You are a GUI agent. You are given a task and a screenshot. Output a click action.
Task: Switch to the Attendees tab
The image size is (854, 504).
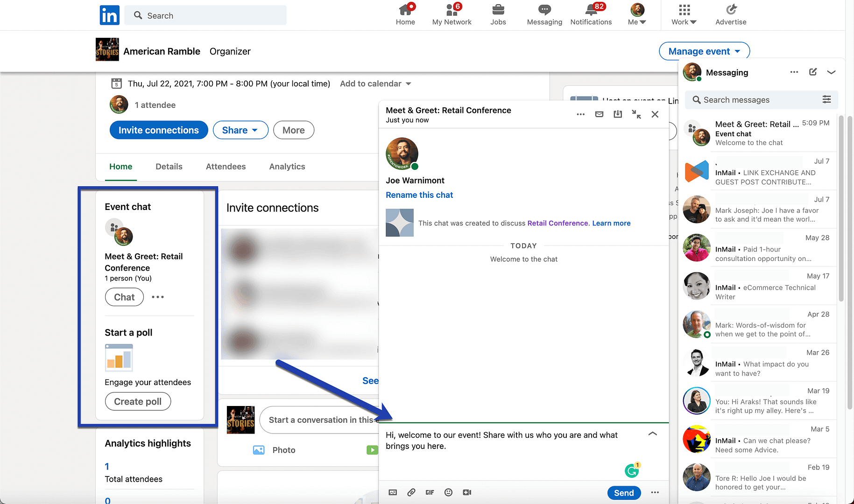click(x=226, y=166)
